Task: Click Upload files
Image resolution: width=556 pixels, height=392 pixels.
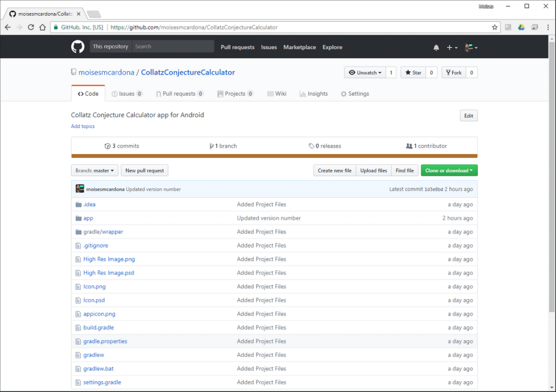Action: 374,170
